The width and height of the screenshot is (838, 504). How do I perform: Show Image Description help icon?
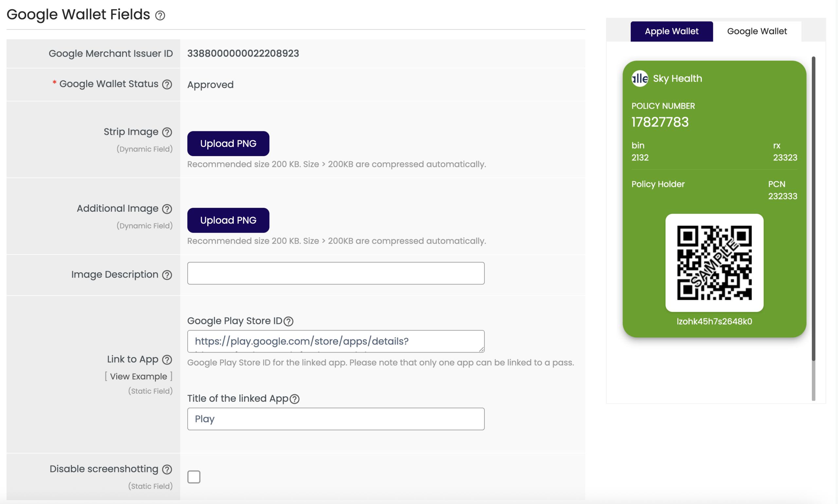[167, 275]
